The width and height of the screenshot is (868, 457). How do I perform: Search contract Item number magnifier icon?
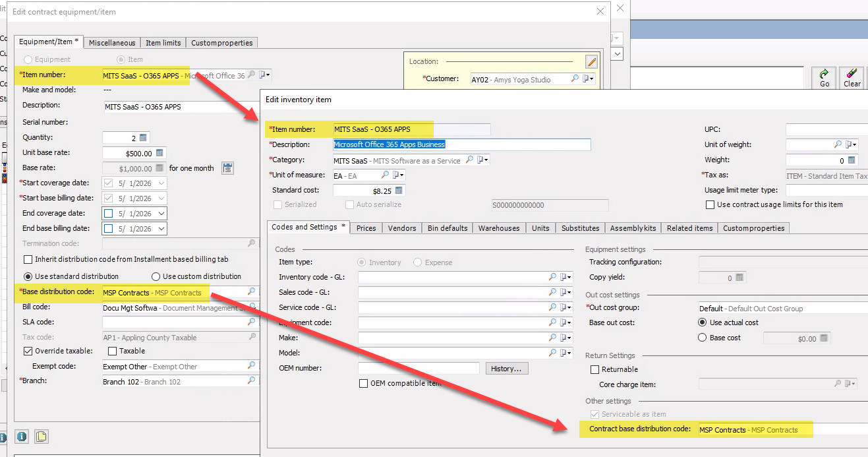click(x=250, y=75)
